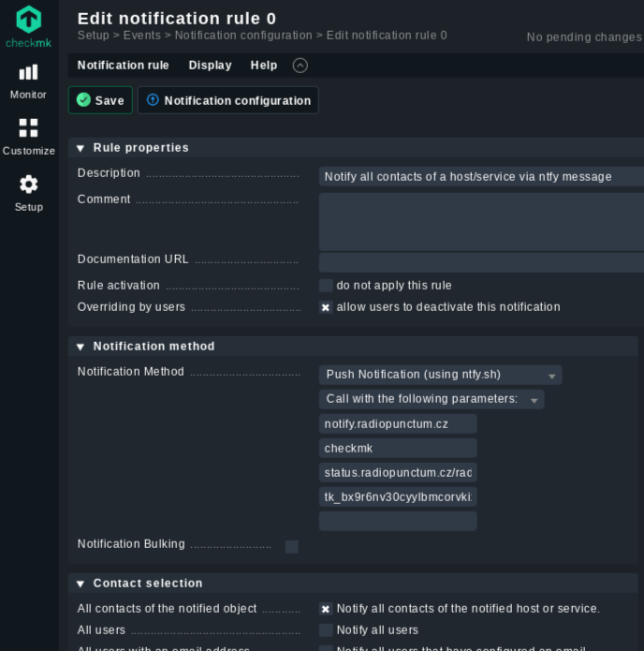This screenshot has height=651, width=644.
Task: Open the Help menu
Action: [263, 66]
